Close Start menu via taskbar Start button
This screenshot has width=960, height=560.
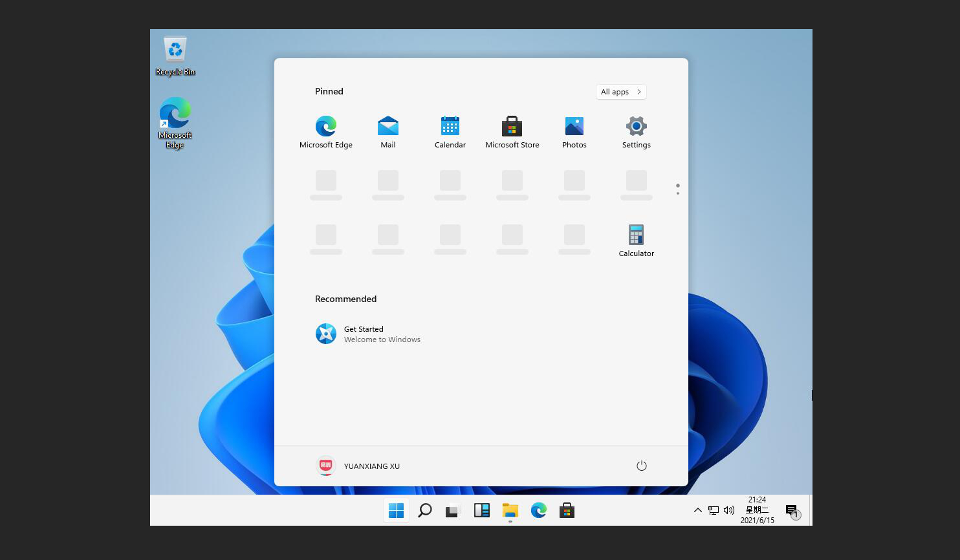pyautogui.click(x=397, y=511)
